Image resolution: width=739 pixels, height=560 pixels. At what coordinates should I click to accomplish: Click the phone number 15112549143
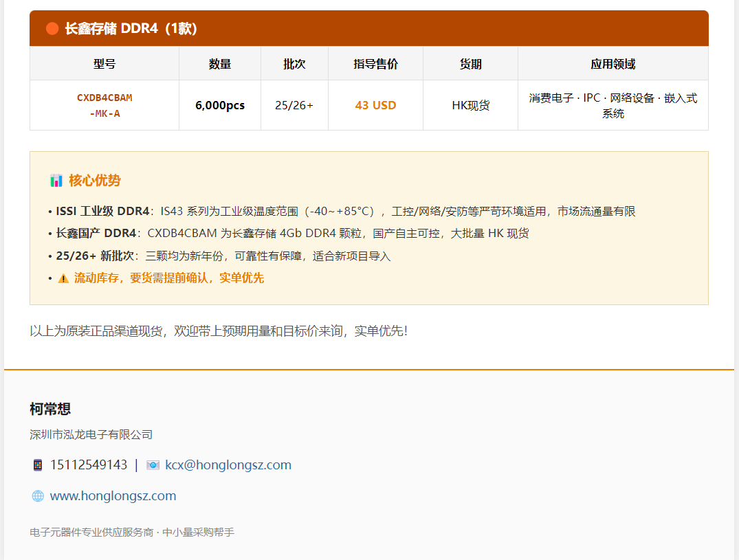[89, 465]
